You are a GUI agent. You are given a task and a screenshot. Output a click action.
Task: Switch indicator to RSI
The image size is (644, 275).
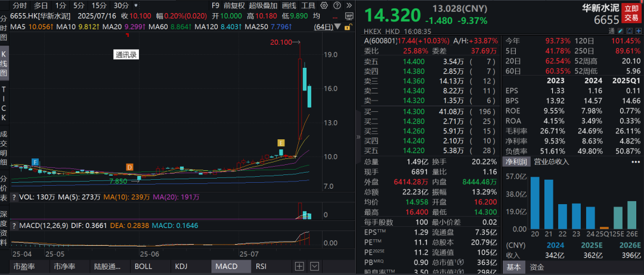[261, 267]
